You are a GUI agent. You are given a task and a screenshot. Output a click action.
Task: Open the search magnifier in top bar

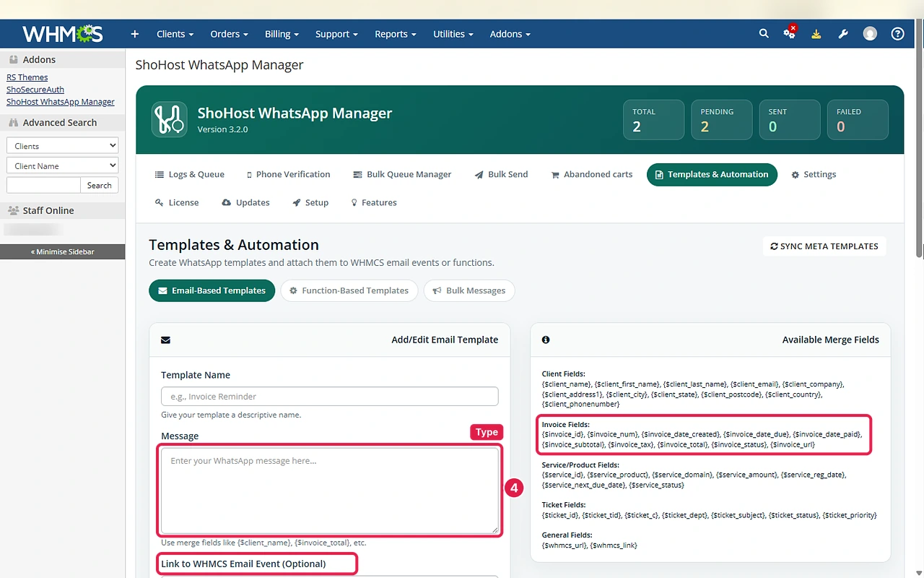click(764, 33)
